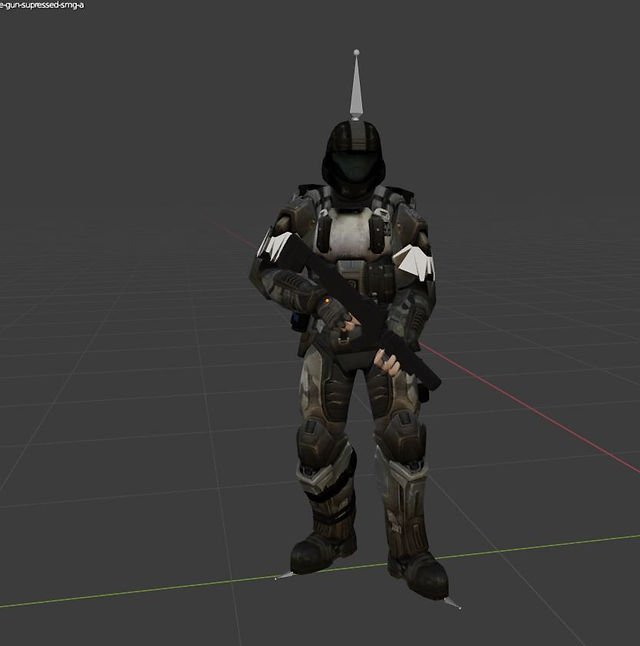
Task: Select the foot bone tip near the forward boot
Action: pyautogui.click(x=453, y=603)
